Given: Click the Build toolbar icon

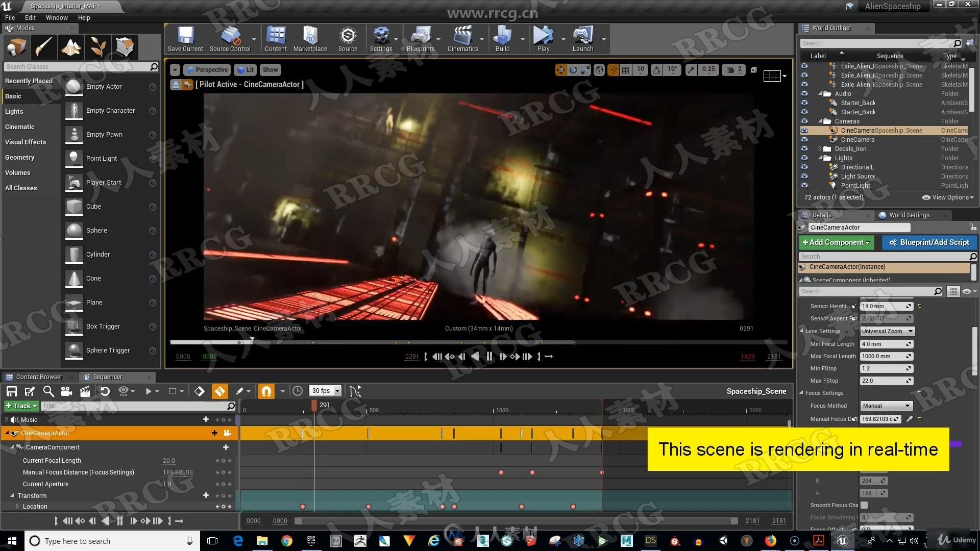Looking at the screenshot, I should (x=503, y=38).
